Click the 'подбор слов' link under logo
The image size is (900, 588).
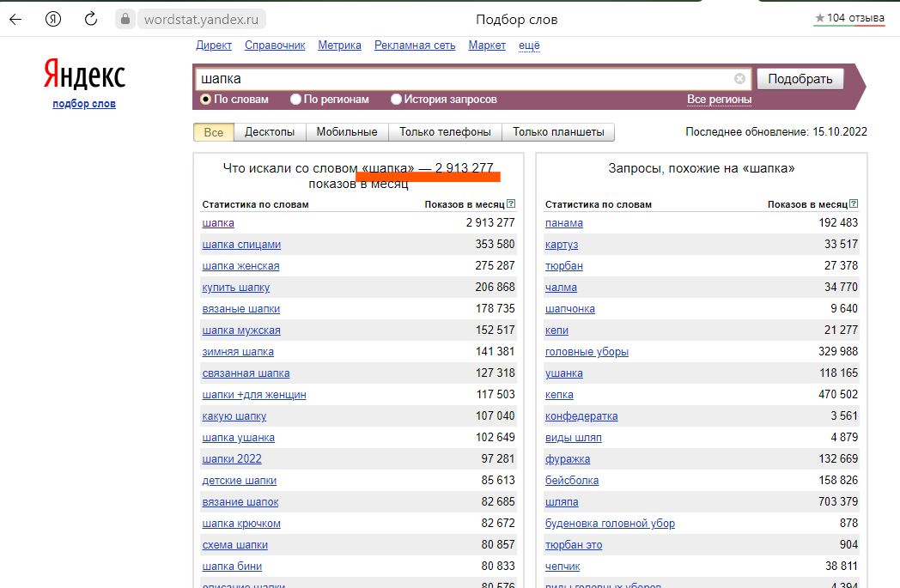coord(84,104)
